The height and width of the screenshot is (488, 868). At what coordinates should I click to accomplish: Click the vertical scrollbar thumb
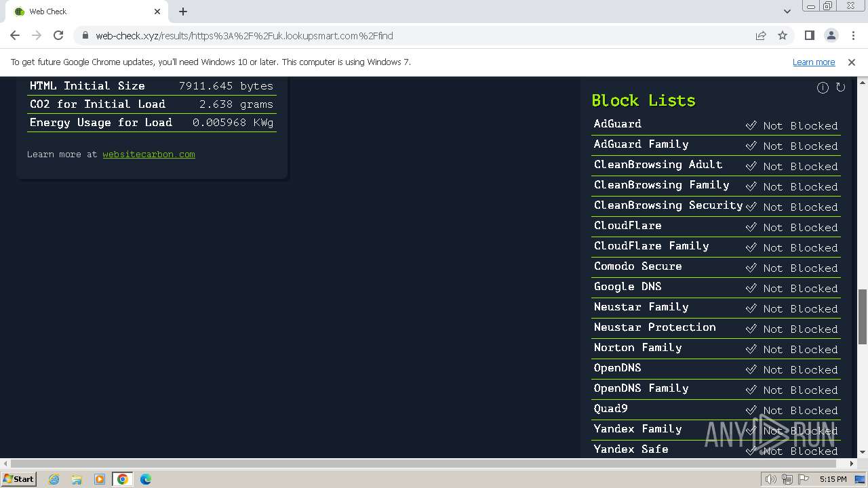(x=863, y=317)
